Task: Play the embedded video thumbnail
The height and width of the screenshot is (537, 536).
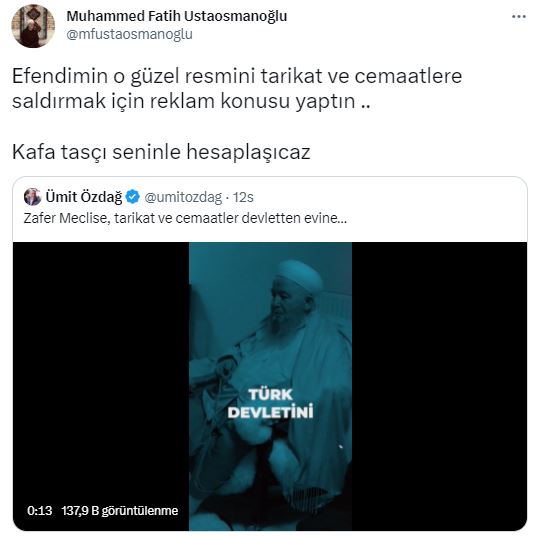Action: tap(270, 386)
